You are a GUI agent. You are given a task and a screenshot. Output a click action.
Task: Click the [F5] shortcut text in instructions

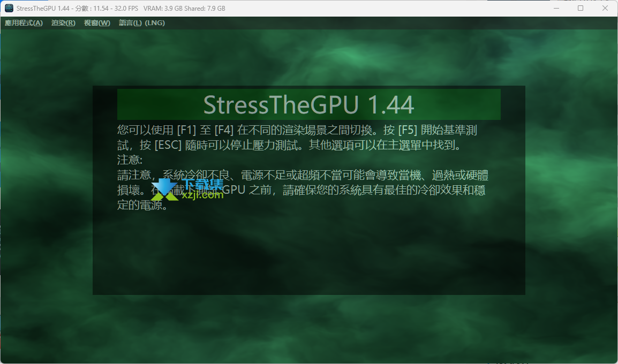(x=408, y=130)
